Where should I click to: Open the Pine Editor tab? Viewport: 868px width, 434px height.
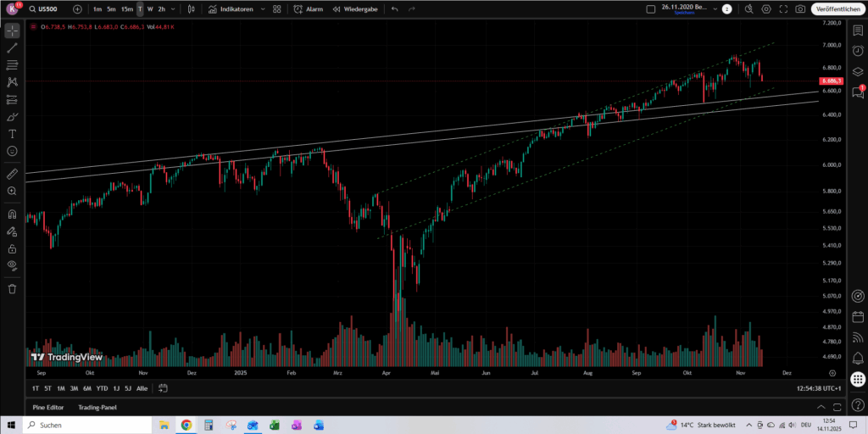pyautogui.click(x=48, y=407)
